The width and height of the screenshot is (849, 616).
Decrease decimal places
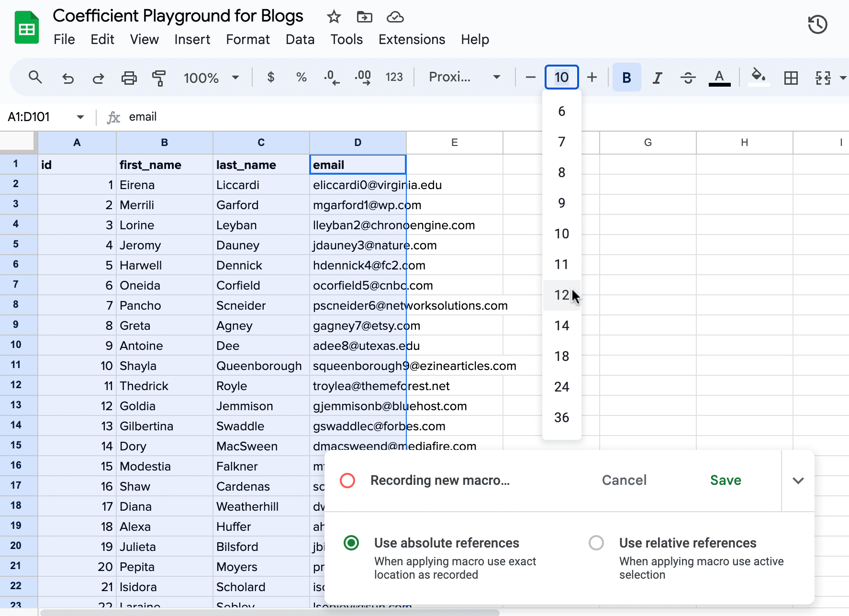(x=332, y=77)
